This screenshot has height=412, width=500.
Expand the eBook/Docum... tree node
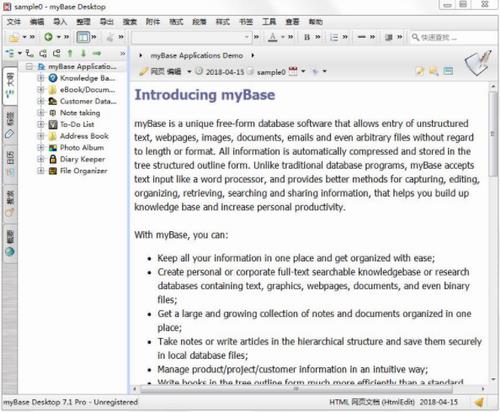(x=41, y=90)
